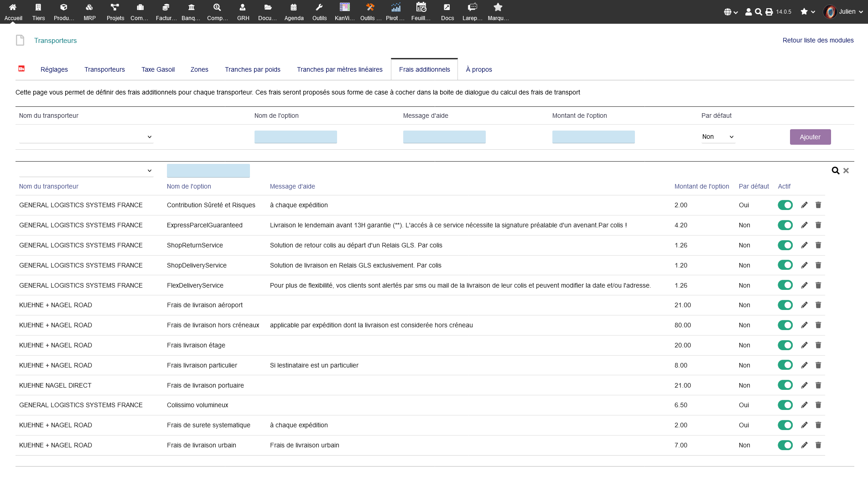
Task: Switch to the Réglages tab
Action: click(54, 69)
